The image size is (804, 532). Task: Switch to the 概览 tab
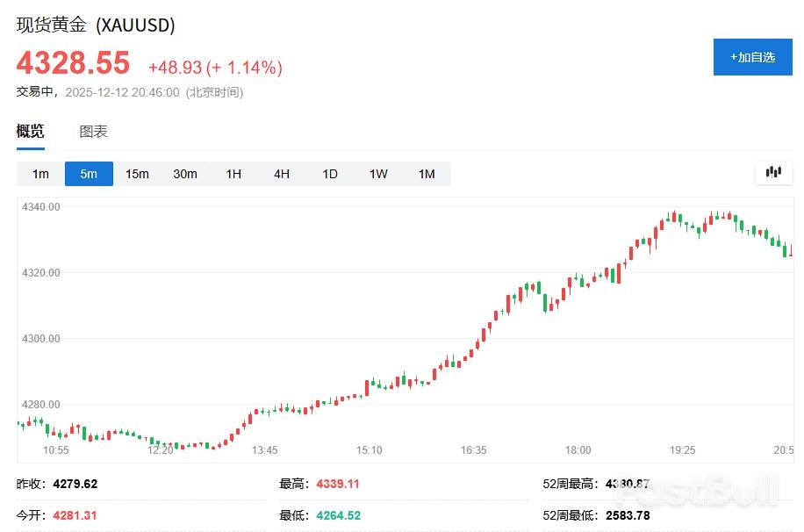tap(31, 132)
